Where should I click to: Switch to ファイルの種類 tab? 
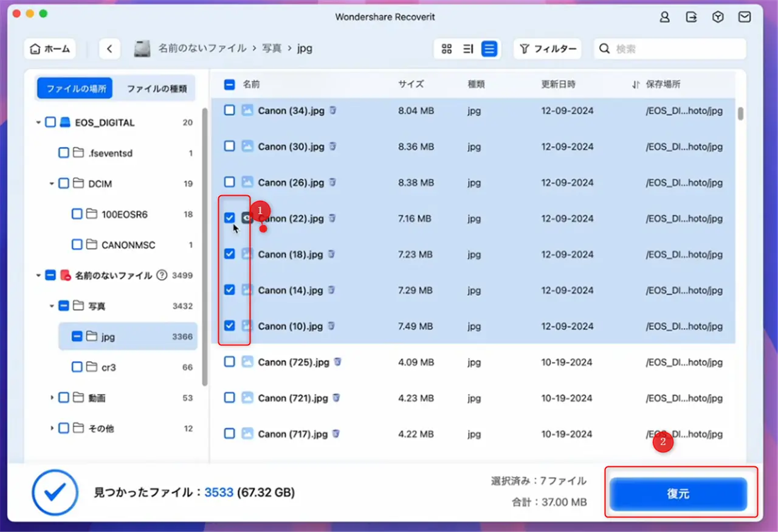pyautogui.click(x=156, y=88)
